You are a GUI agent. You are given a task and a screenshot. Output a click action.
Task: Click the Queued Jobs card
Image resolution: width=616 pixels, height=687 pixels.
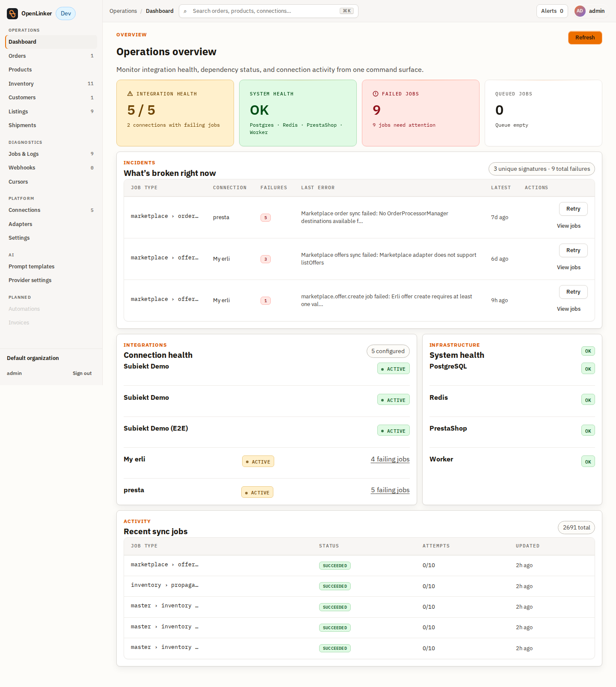point(543,113)
